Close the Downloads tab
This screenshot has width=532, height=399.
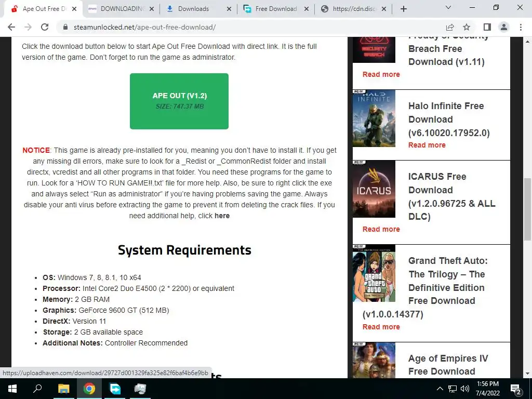coord(229,9)
